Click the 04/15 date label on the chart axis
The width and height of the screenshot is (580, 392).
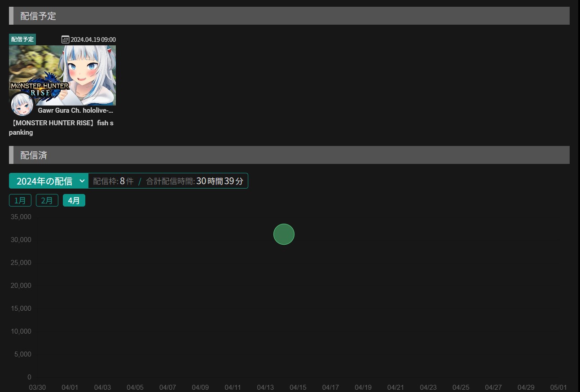click(x=298, y=387)
